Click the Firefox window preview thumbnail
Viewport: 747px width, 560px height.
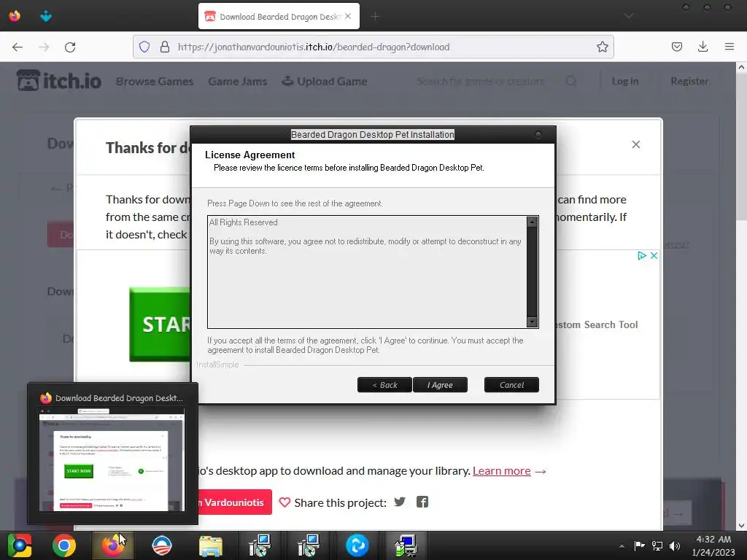(x=112, y=459)
